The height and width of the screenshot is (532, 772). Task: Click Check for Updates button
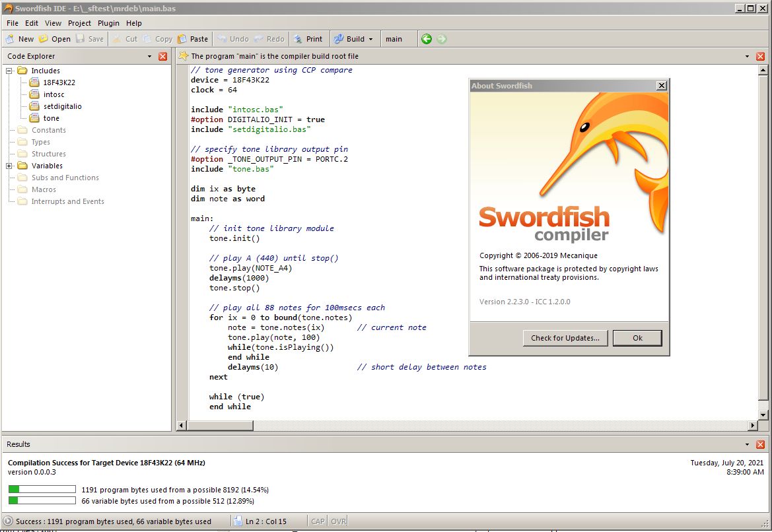click(565, 338)
